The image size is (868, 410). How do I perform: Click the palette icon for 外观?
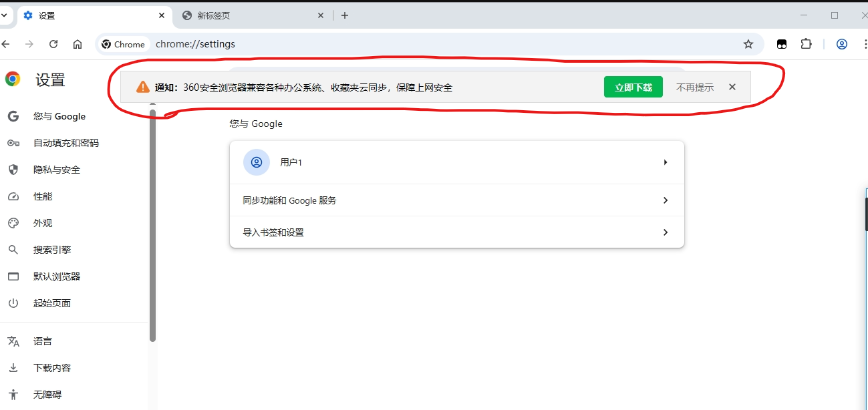tap(13, 223)
